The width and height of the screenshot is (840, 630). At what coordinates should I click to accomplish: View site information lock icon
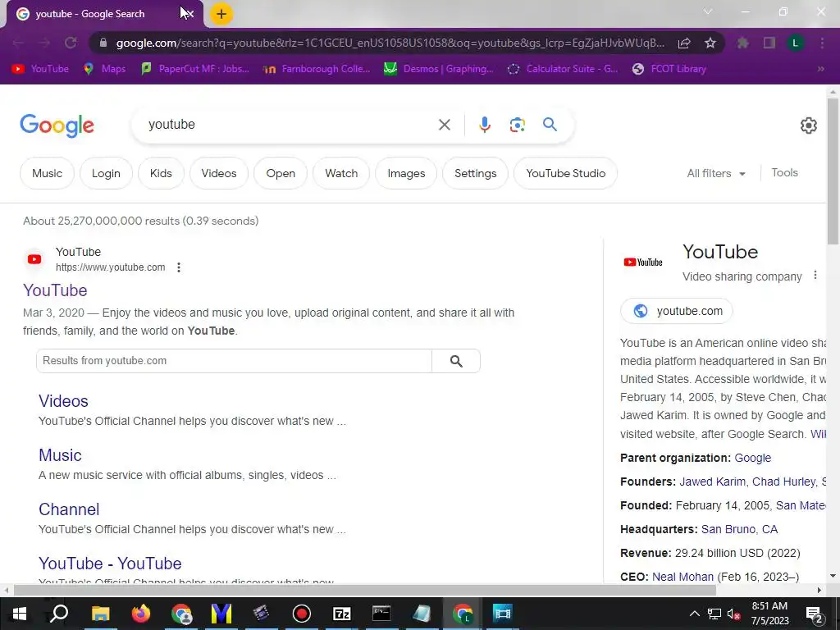tap(103, 43)
